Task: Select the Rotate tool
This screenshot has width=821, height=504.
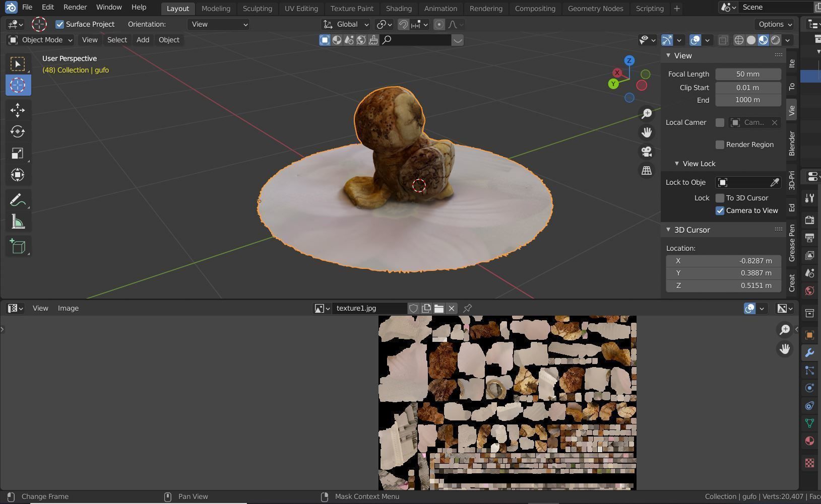Action: pos(18,131)
